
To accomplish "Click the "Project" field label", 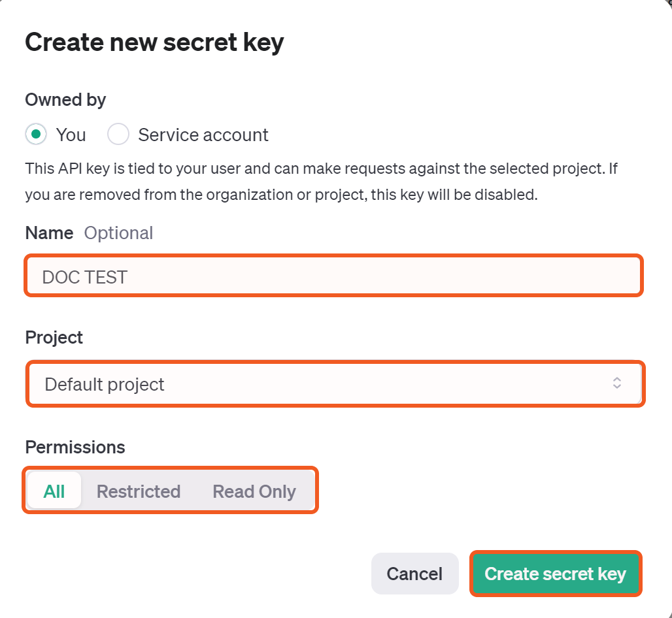I will click(54, 337).
